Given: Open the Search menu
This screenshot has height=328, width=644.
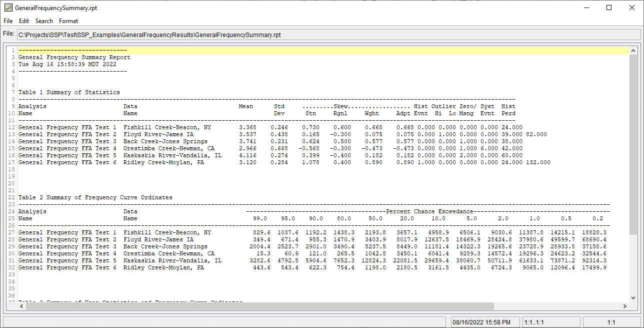Looking at the screenshot, I should pyautogui.click(x=44, y=21).
